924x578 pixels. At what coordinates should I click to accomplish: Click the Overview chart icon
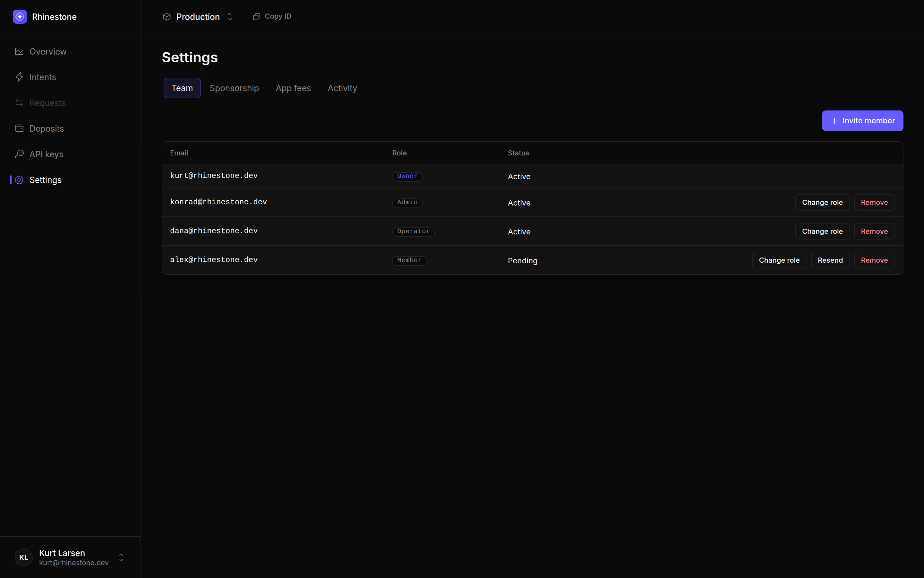tap(19, 52)
